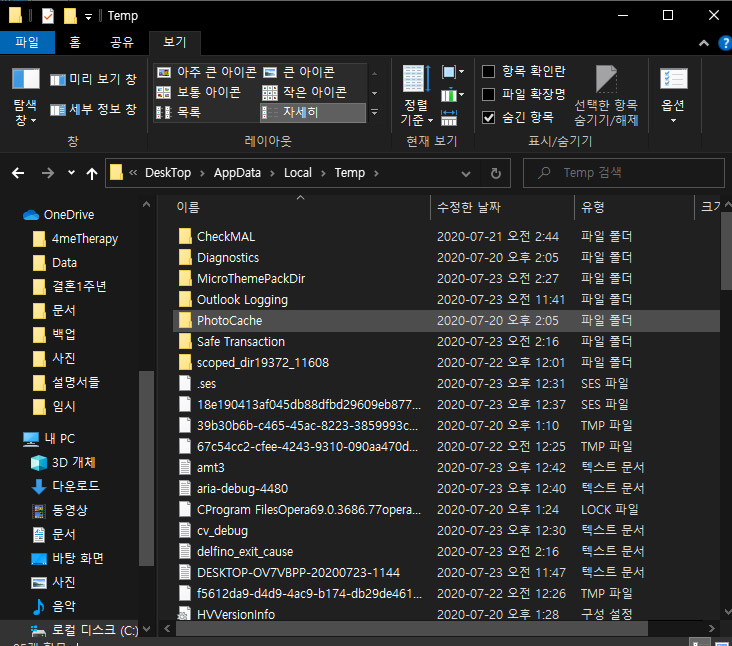The image size is (732, 646).
Task: Uncheck the 숨긴 항목 checkbox
Action: coord(489,117)
